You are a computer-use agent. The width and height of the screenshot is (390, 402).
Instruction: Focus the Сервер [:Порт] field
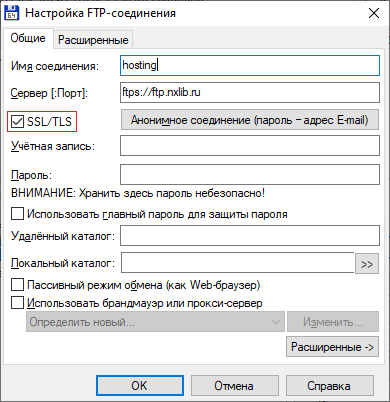pyautogui.click(x=250, y=92)
